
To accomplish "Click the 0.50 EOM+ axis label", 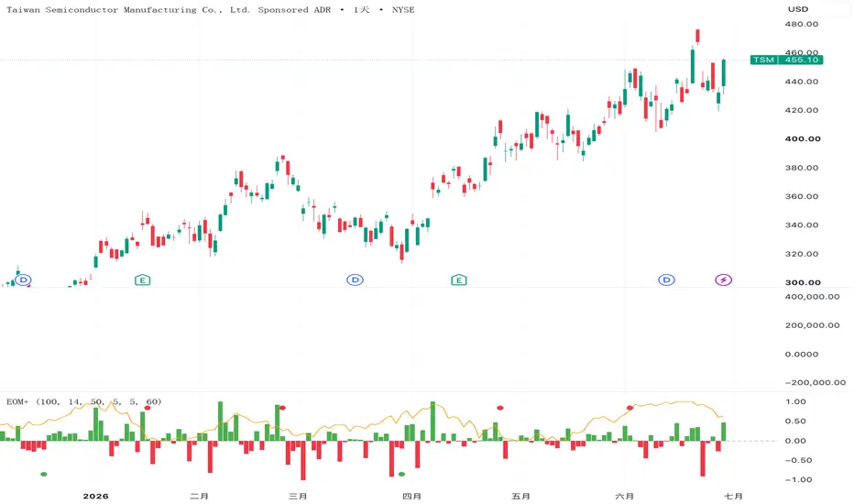I will click(x=795, y=422).
